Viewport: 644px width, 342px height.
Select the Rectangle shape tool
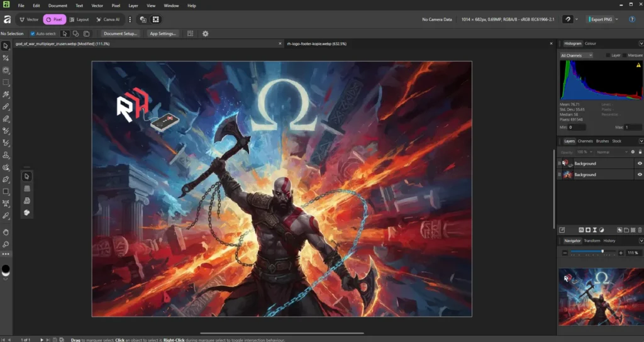tap(6, 191)
